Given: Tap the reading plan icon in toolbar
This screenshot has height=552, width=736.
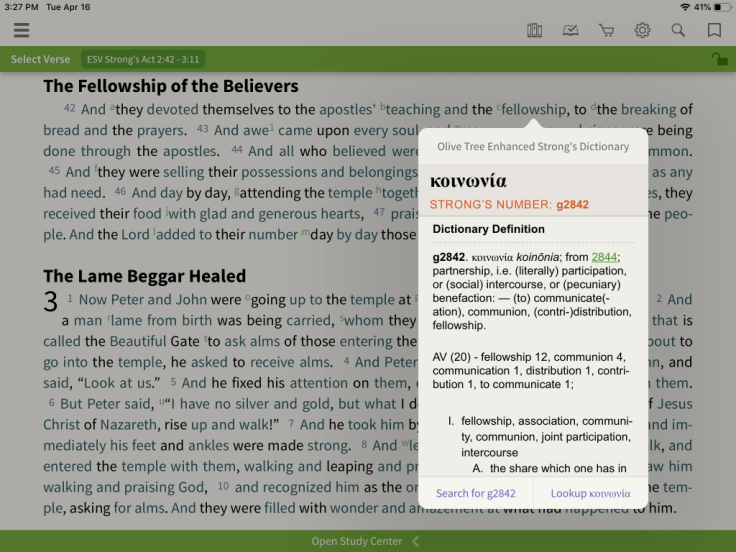Looking at the screenshot, I should (570, 30).
